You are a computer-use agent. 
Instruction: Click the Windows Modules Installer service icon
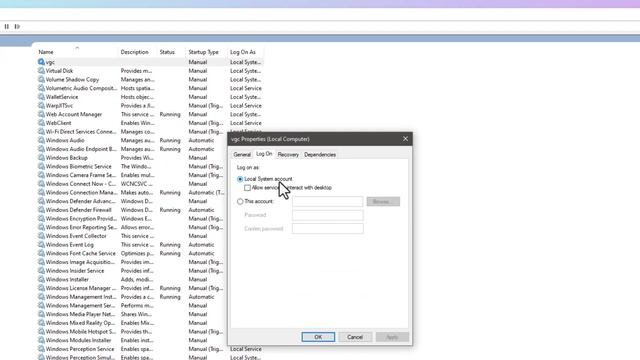coord(41,340)
